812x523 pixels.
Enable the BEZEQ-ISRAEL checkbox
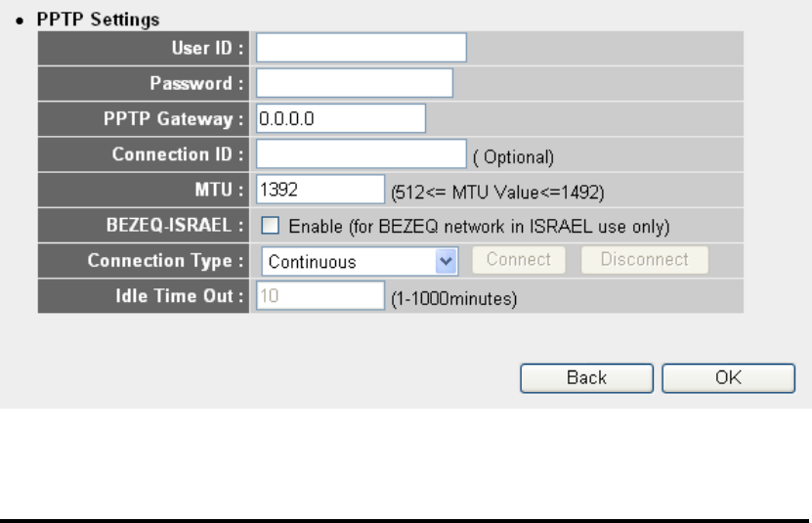(270, 226)
